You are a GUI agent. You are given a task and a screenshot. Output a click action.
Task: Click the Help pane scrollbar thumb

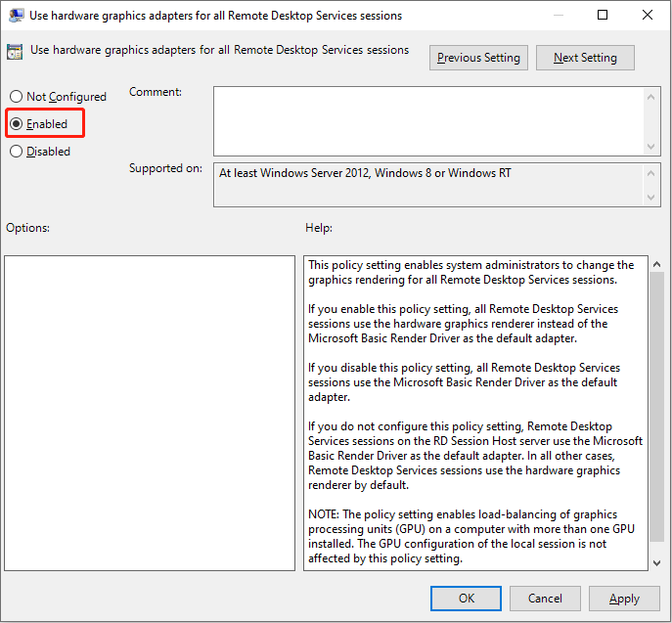pyautogui.click(x=656, y=407)
